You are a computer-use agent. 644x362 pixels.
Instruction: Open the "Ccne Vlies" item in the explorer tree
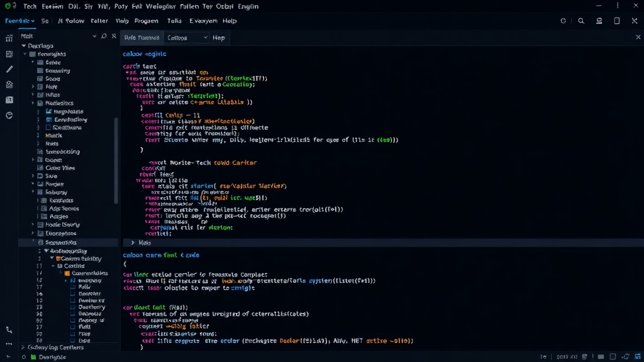60,168
